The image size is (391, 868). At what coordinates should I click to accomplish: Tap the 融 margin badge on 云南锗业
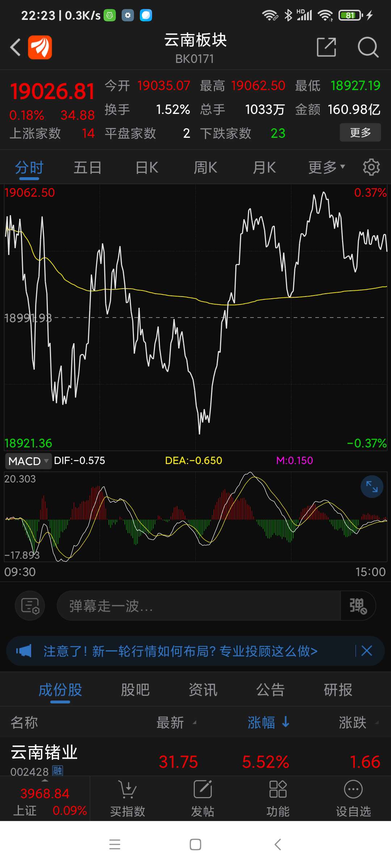coord(58,771)
